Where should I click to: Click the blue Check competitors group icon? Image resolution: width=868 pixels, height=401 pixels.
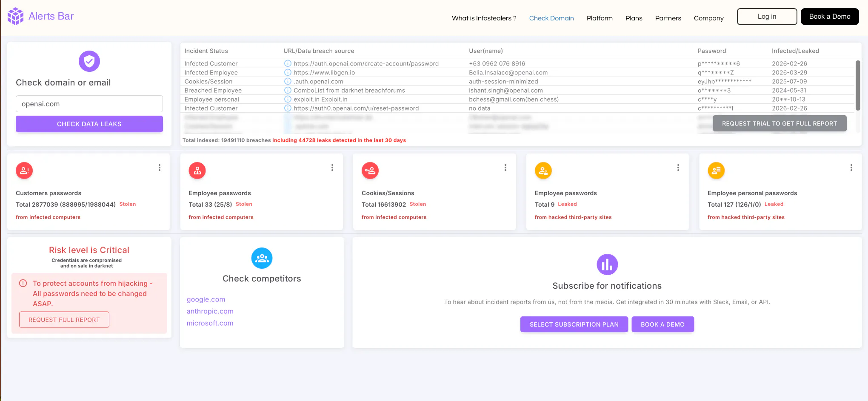262,258
